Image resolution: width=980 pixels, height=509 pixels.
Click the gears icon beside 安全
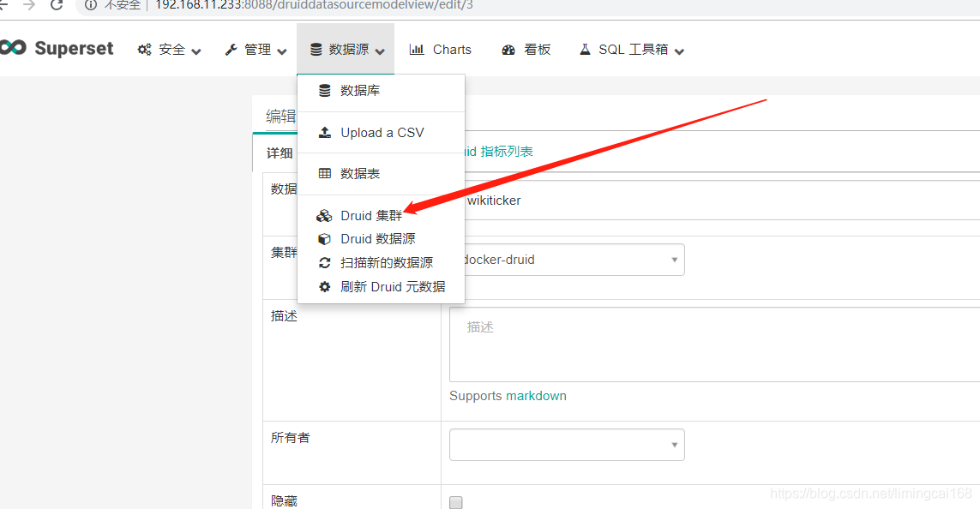pos(144,50)
